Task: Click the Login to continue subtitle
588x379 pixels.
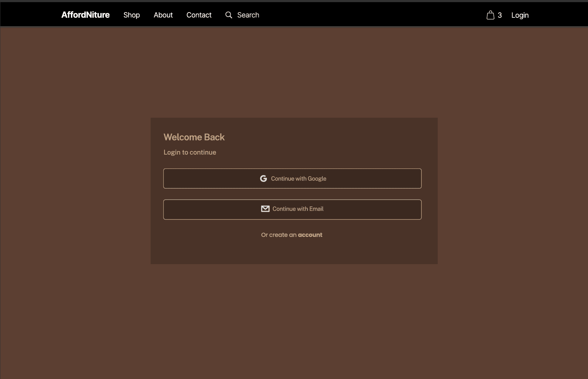Action: pyautogui.click(x=190, y=152)
